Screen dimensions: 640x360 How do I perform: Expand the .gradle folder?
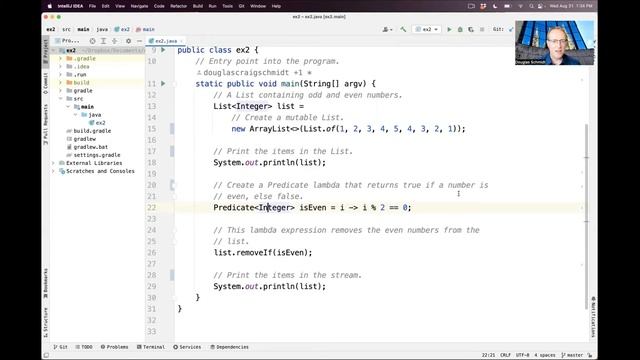tap(60, 58)
